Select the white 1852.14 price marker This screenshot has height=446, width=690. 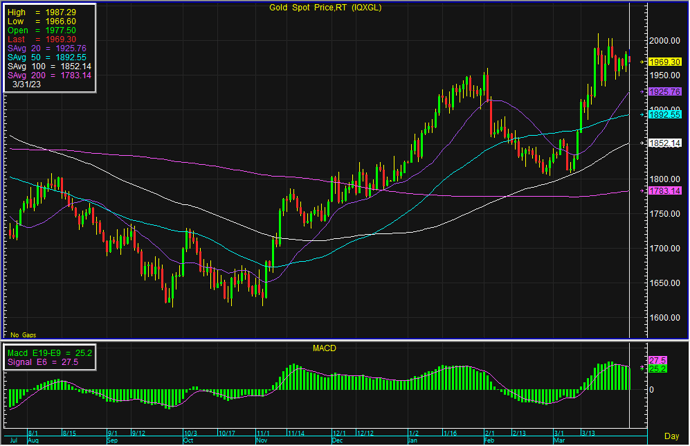click(663, 143)
